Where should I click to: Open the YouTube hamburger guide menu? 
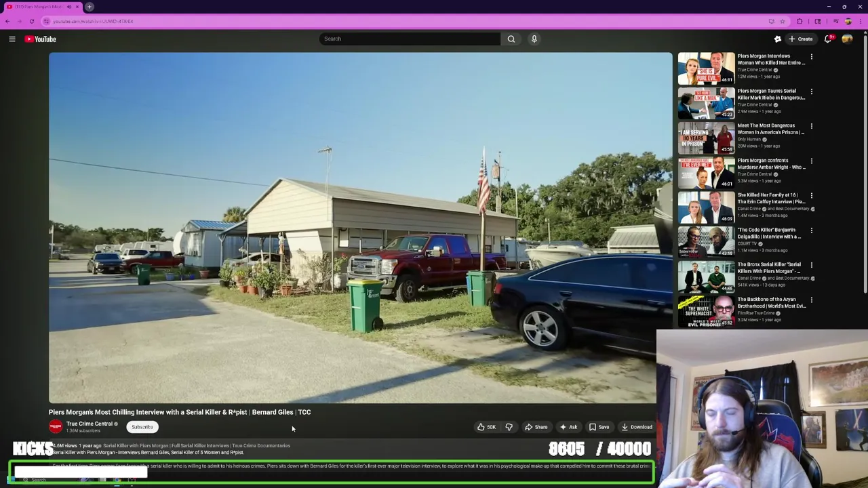12,39
